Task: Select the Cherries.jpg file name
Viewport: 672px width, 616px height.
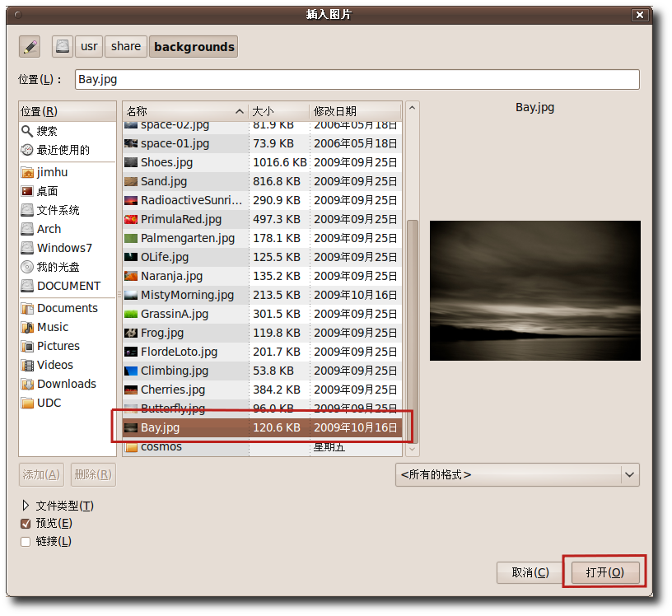Action: 173,390
